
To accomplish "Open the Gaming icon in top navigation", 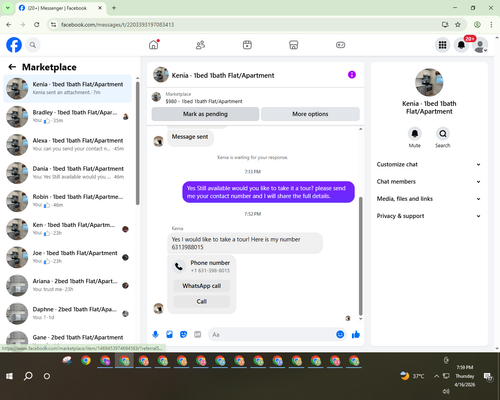I will (340, 45).
